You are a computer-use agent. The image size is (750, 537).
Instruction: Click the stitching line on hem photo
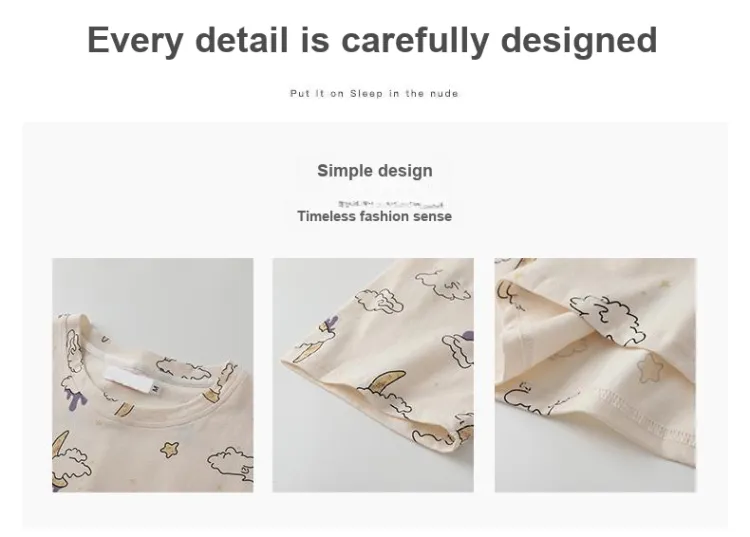coord(647,415)
